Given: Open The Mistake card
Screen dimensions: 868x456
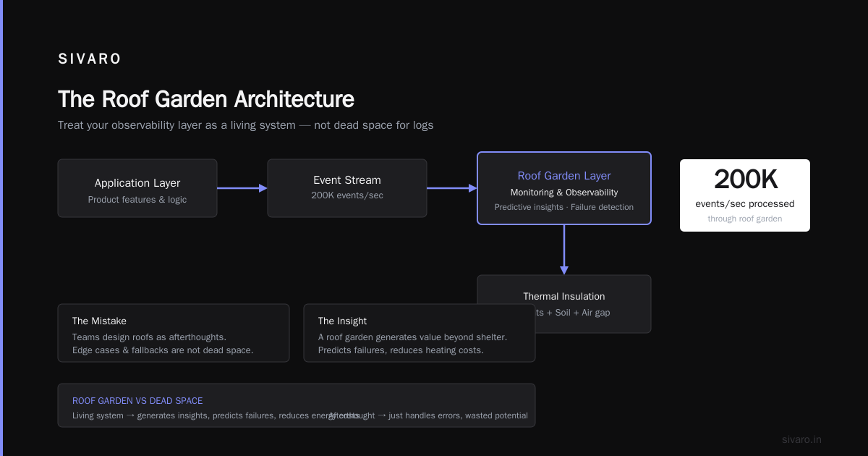Looking at the screenshot, I should tap(174, 333).
